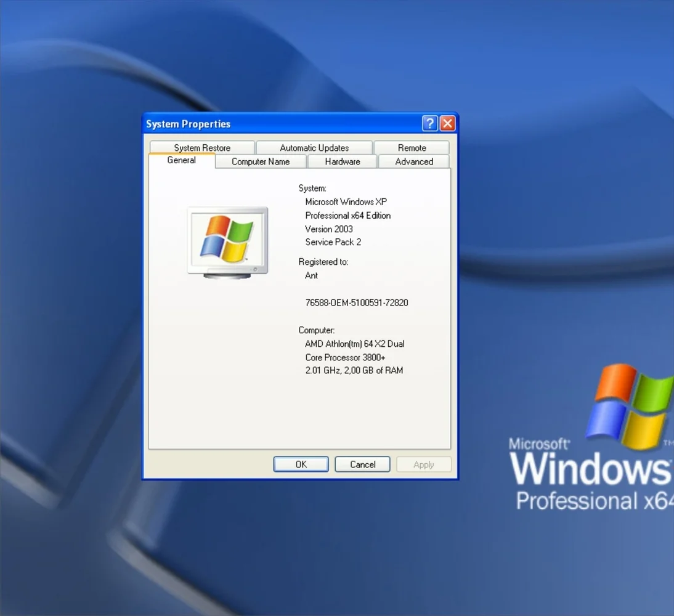Open the Hardware tab

[343, 161]
